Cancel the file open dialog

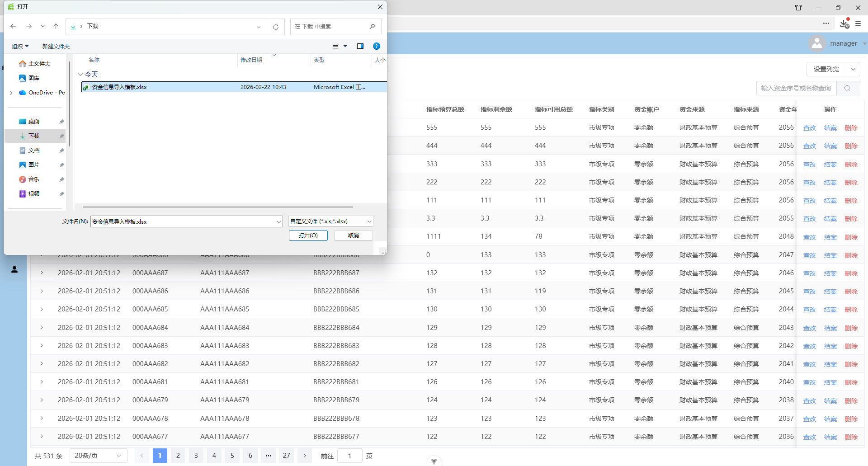(x=354, y=235)
